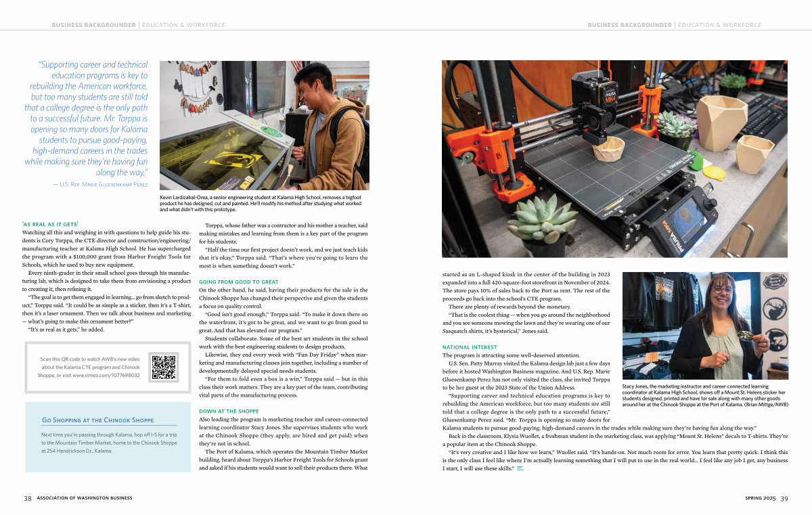Jump to "Going from good to great" heading
This screenshot has height=515, width=812.
tap(238, 282)
